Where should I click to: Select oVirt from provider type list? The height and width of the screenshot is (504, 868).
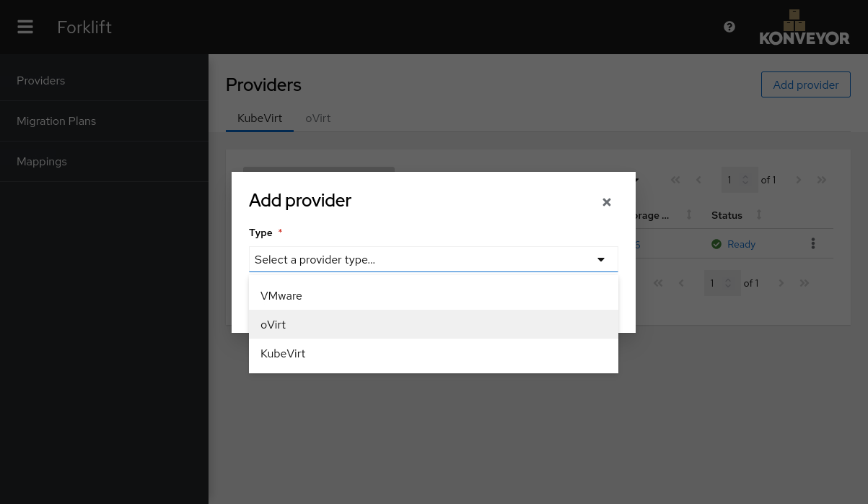coord(434,325)
